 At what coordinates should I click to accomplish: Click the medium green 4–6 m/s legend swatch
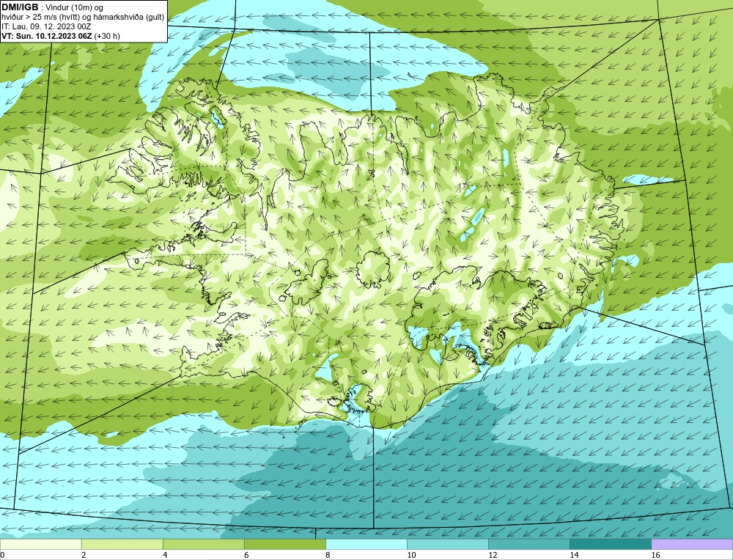click(204, 544)
